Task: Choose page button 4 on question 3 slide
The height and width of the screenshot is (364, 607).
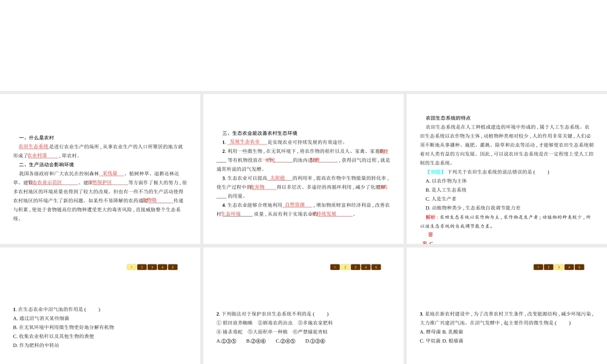Action: (569, 267)
